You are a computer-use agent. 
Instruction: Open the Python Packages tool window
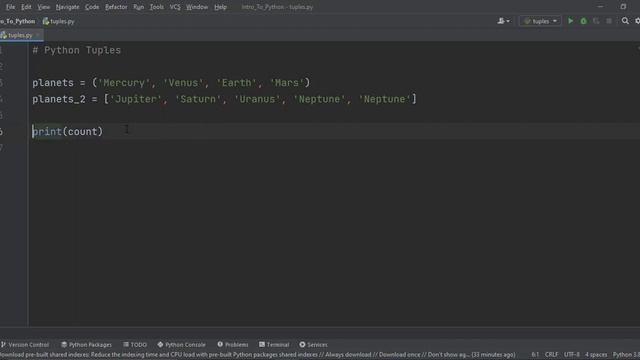[x=87, y=344]
